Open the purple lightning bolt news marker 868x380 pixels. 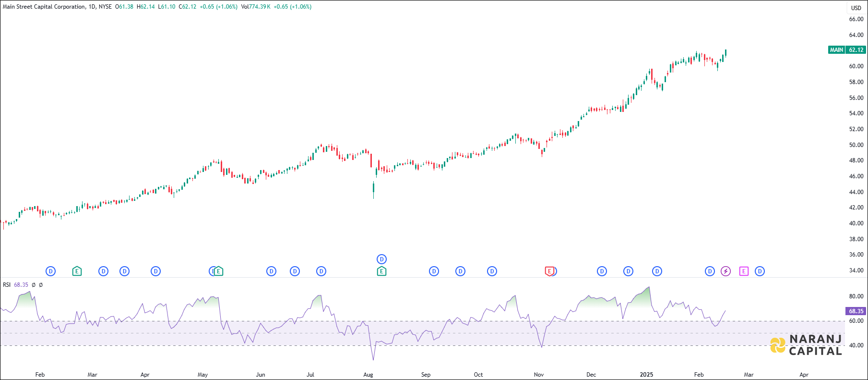pyautogui.click(x=725, y=271)
